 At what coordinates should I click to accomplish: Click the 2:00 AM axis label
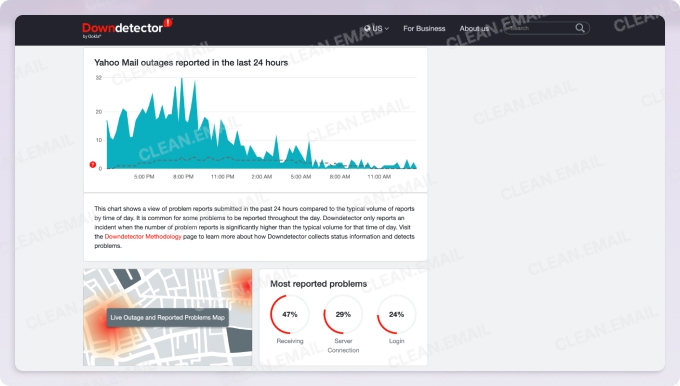tap(262, 177)
